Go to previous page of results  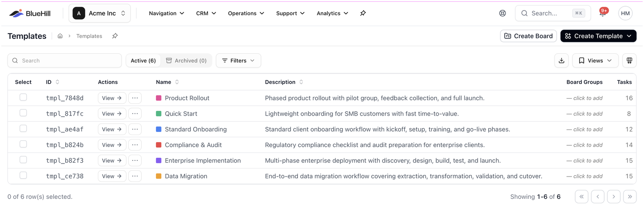click(597, 197)
